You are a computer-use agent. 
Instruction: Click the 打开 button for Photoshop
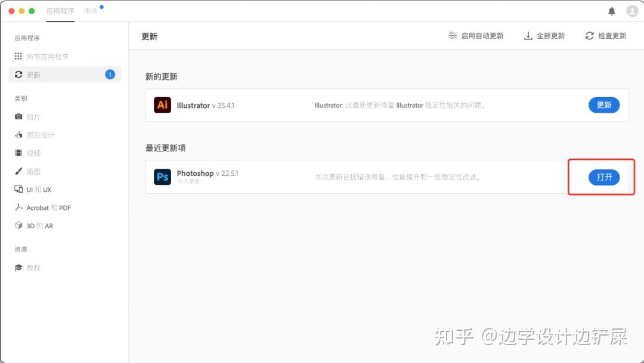(603, 177)
